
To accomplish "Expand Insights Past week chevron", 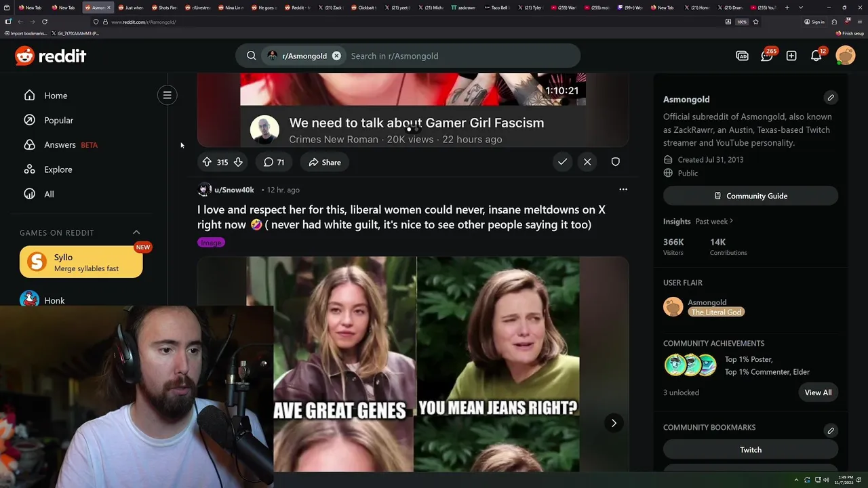I will 731,221.
